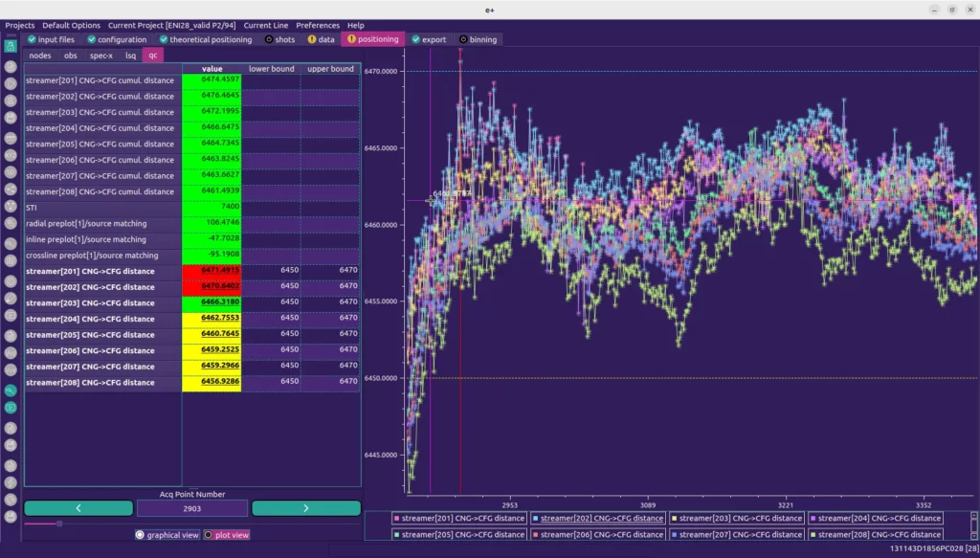980x558 pixels.
Task: Click upper bound 6470 for streamer[208] distance
Action: coord(330,382)
